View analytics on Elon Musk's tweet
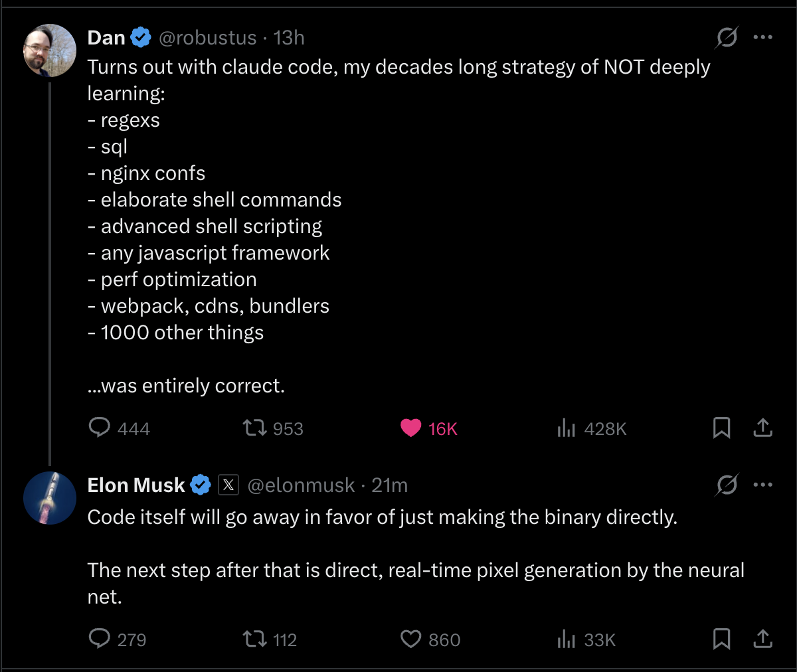Screen dimensions: 797x672 566,639
